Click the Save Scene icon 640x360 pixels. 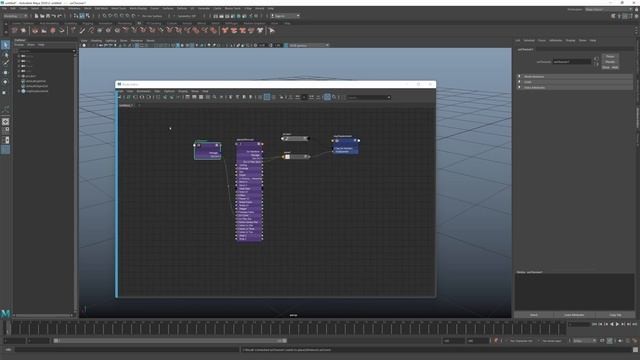point(48,16)
